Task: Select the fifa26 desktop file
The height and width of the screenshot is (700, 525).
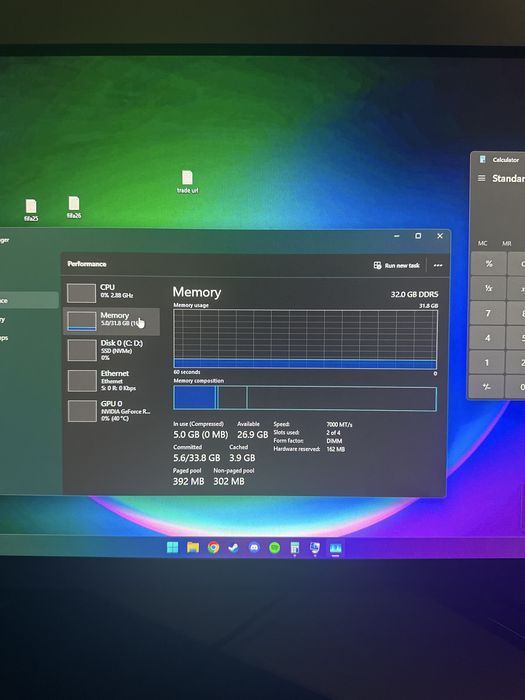Action: click(x=74, y=208)
